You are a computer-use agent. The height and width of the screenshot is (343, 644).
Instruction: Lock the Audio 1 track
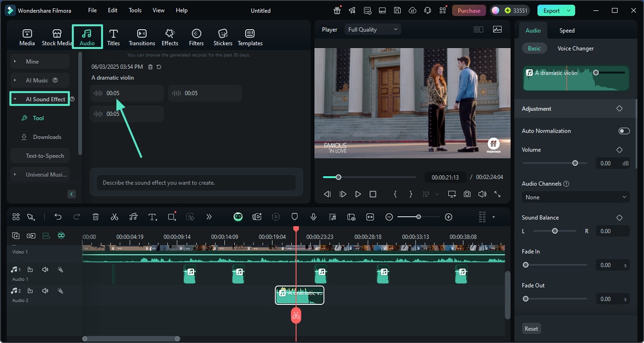coord(30,270)
